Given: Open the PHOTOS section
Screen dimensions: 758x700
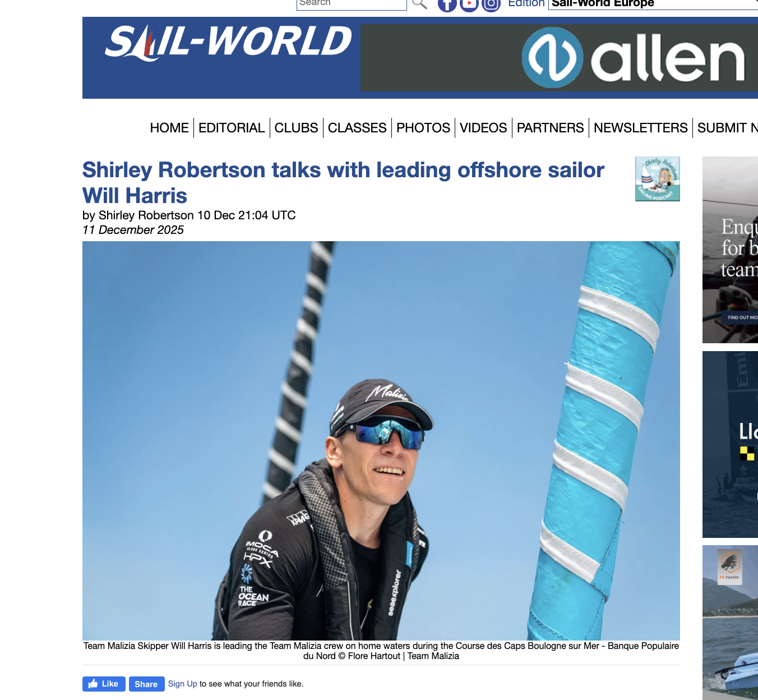Looking at the screenshot, I should point(423,128).
